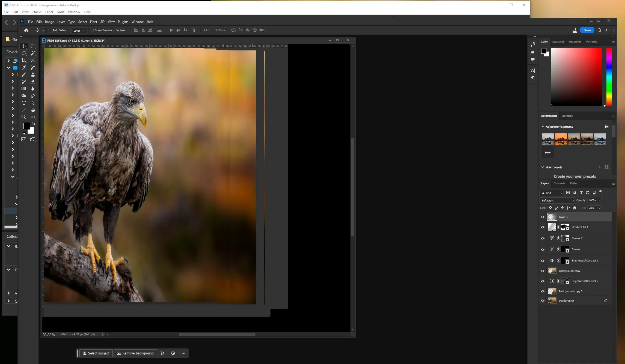Select the Crop tool
The width and height of the screenshot is (625, 364).
tap(24, 60)
